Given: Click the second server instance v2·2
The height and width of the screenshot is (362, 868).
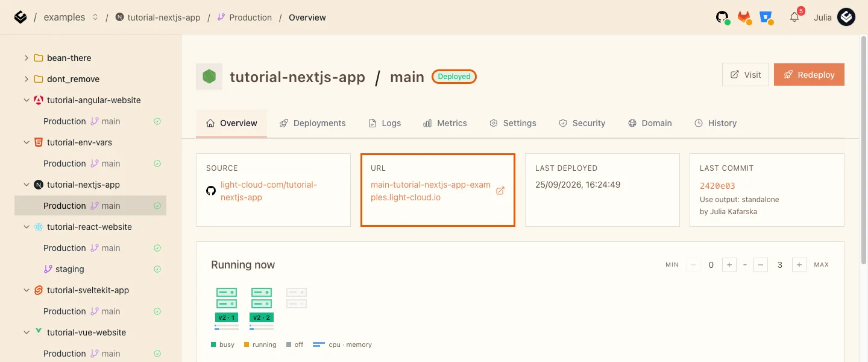Looking at the screenshot, I should coord(262,308).
